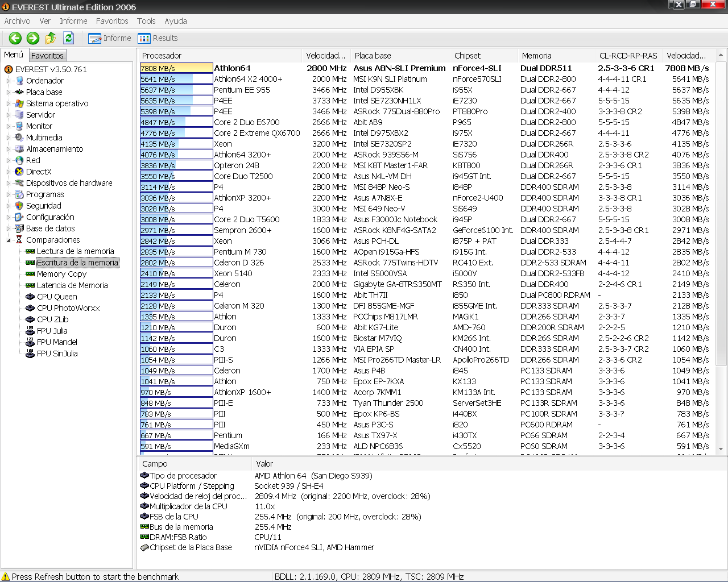
Task: Select the Base de datos icon
Action: [19, 228]
